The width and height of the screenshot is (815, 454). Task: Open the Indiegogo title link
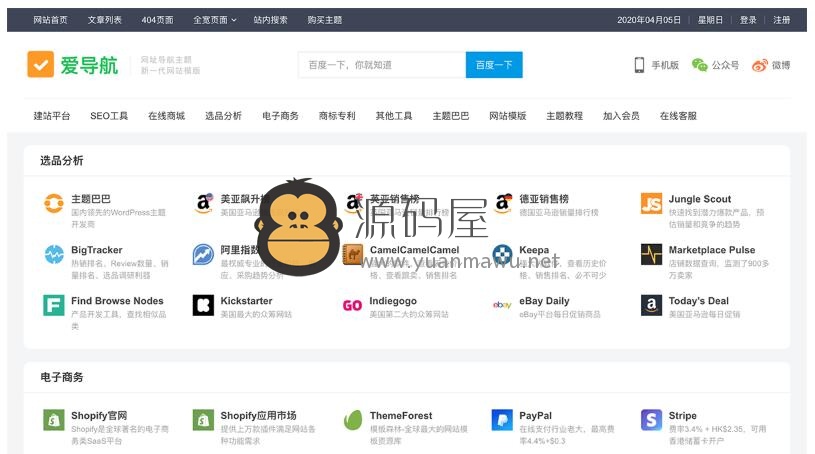(393, 301)
